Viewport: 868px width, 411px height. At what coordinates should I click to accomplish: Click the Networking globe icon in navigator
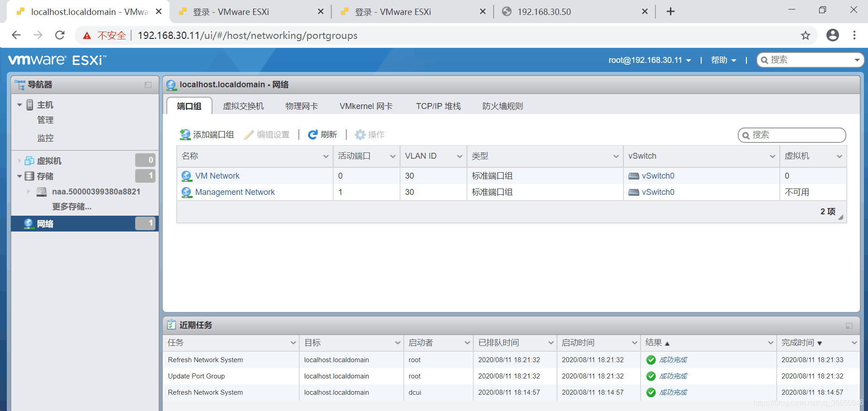click(29, 224)
